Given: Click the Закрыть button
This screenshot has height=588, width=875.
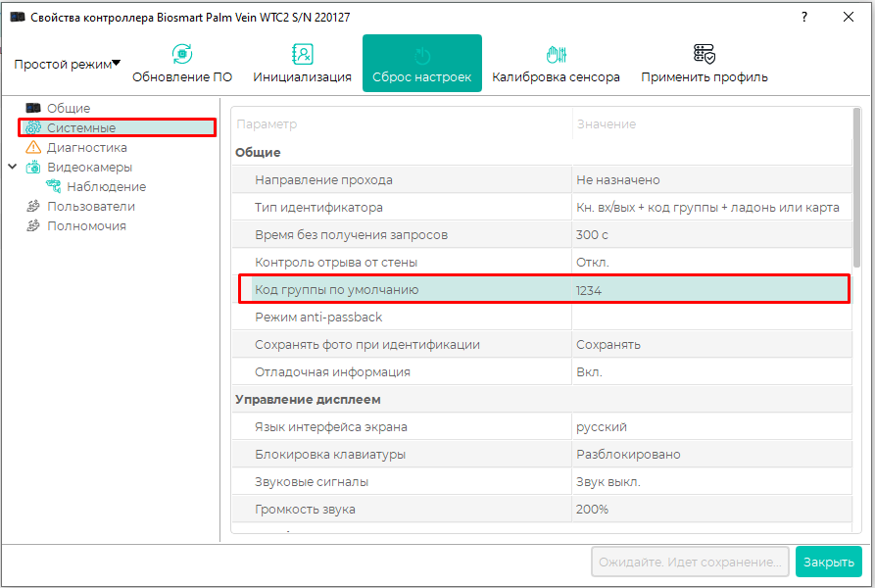Looking at the screenshot, I should coord(829,562).
